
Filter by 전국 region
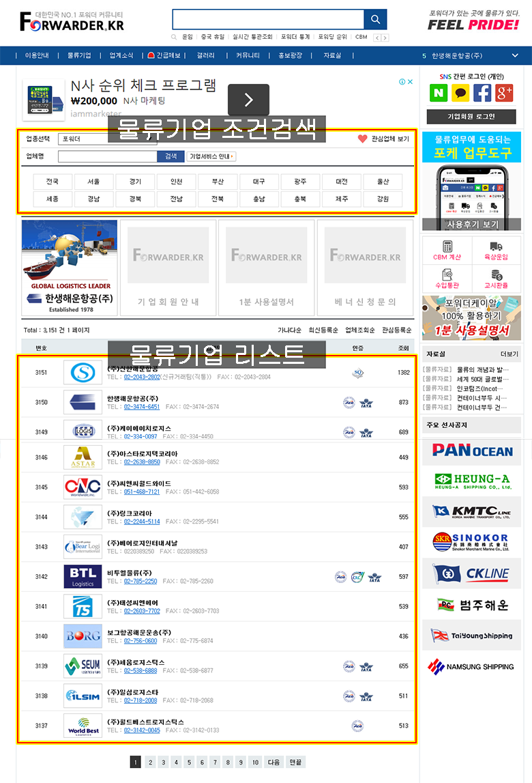pyautogui.click(x=52, y=182)
